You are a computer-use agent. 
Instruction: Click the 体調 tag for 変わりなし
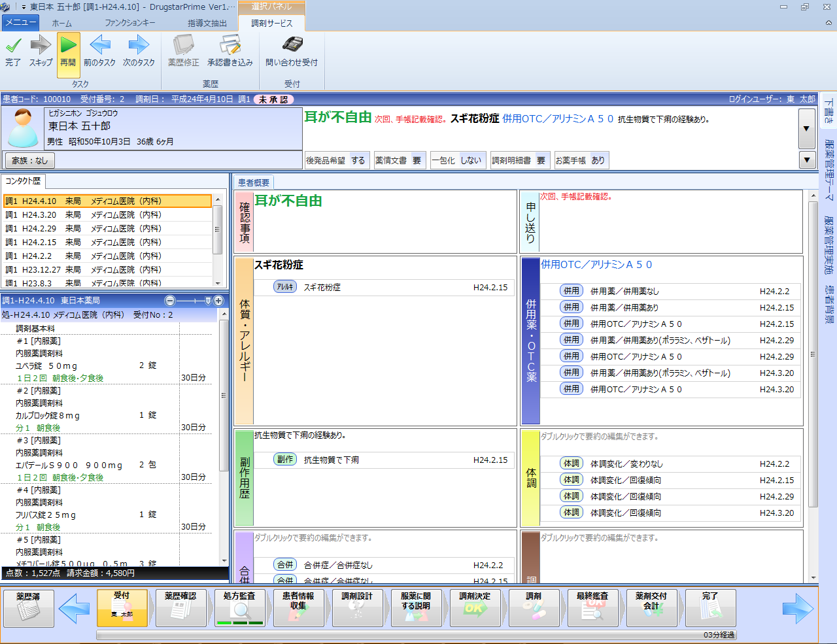tap(572, 463)
